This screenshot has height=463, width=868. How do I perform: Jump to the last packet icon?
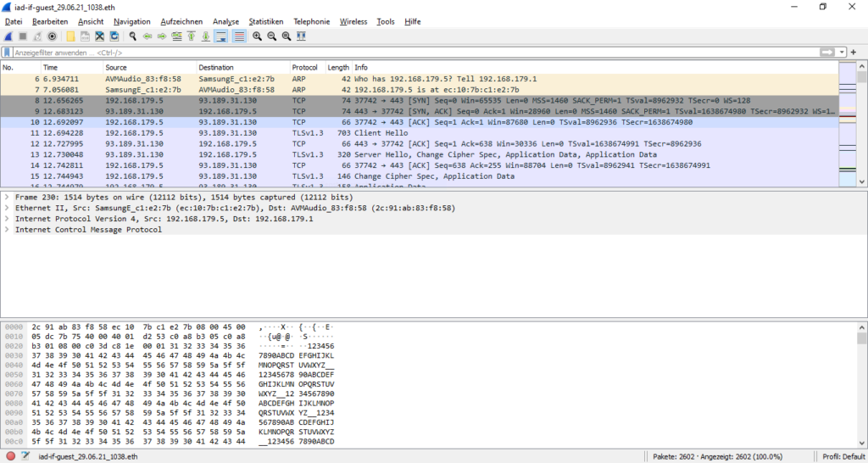[x=205, y=36]
